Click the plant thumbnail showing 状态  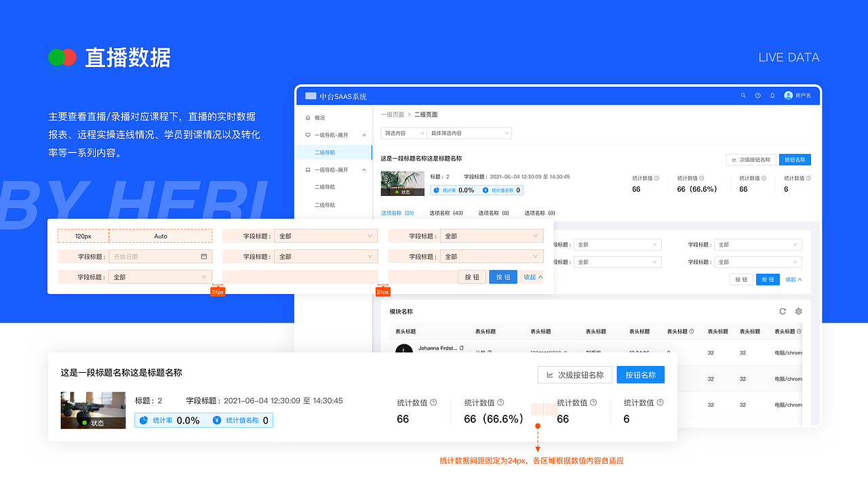click(403, 183)
